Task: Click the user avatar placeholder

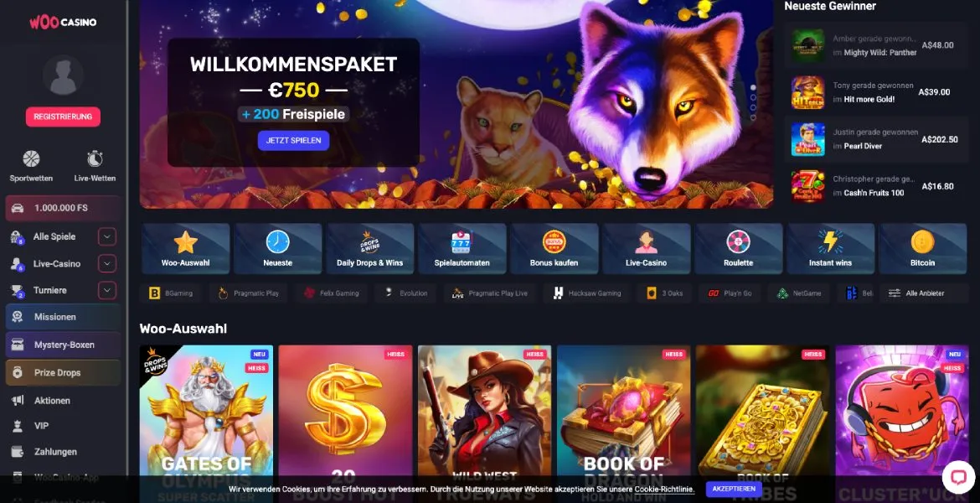Action: 63,75
